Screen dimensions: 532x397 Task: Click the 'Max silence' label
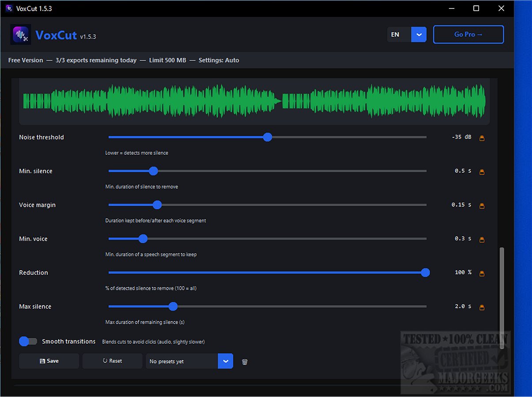click(35, 306)
